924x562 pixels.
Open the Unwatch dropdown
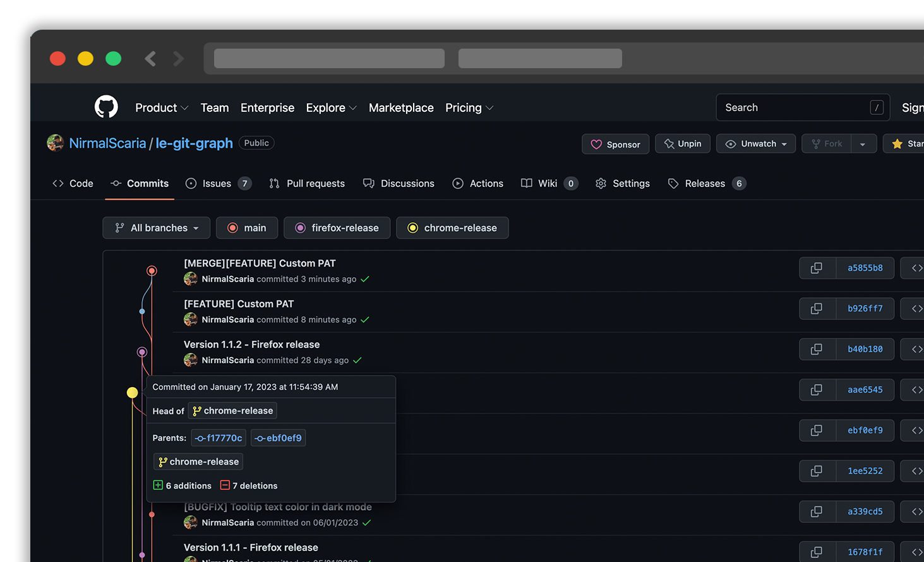tap(756, 144)
